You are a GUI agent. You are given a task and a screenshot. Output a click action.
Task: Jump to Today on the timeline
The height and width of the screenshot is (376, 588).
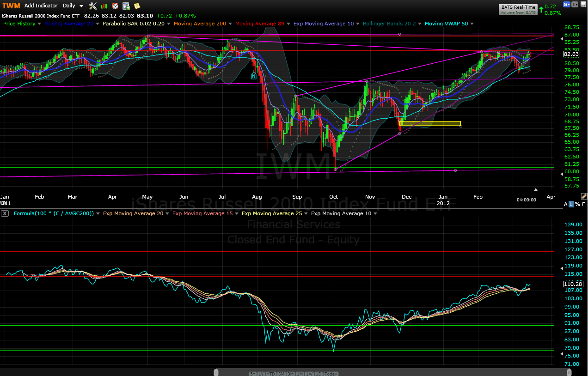(331, 374)
